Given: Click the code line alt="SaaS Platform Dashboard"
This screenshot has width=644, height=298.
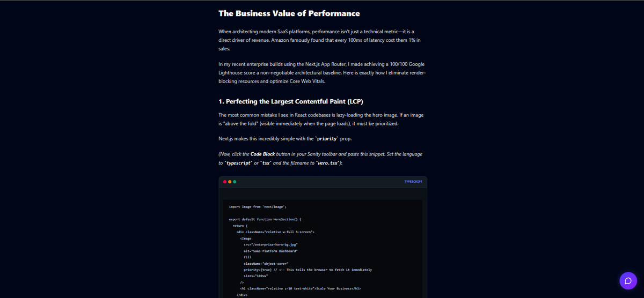Looking at the screenshot, I should click(x=270, y=251).
